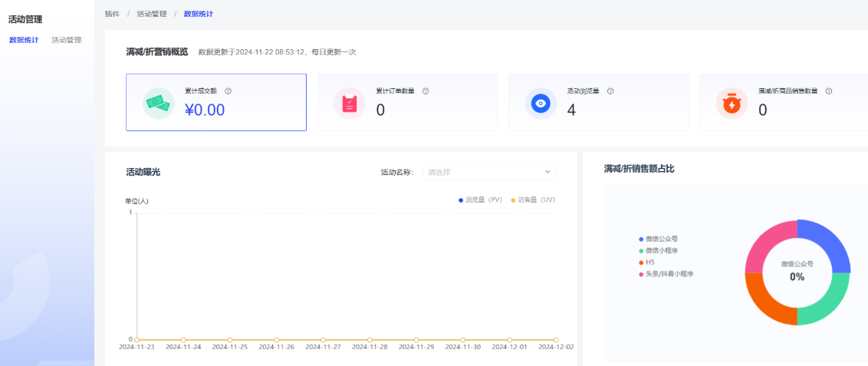Click help icon next to 满减/折商品销售数量
Image resolution: width=868 pixels, height=366 pixels.
[829, 91]
